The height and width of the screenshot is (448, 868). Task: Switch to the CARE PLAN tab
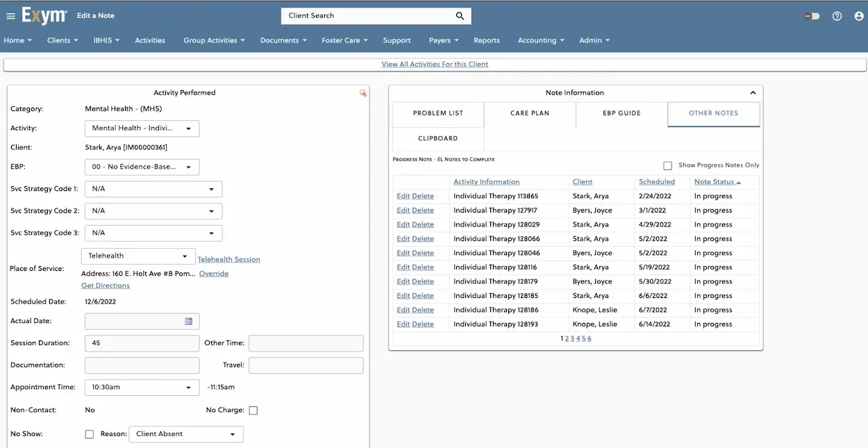530,113
